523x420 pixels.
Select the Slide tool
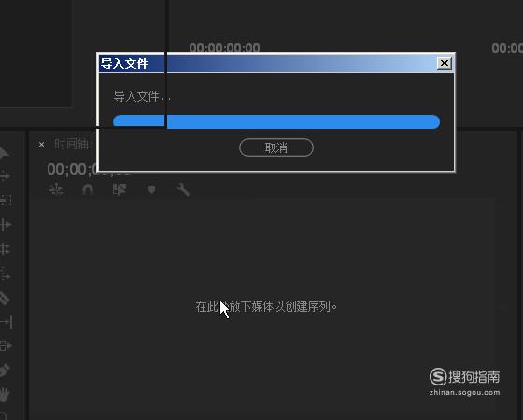(x=6, y=345)
